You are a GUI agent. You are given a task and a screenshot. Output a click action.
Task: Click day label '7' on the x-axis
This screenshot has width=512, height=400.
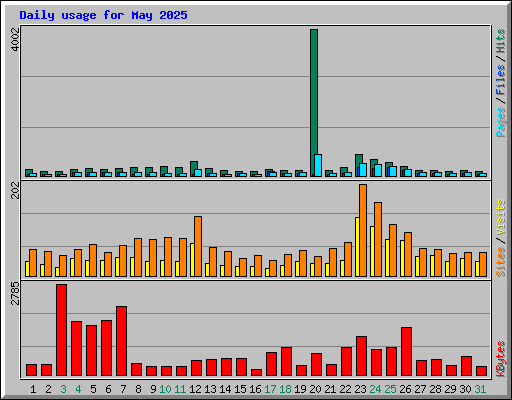click(x=123, y=389)
